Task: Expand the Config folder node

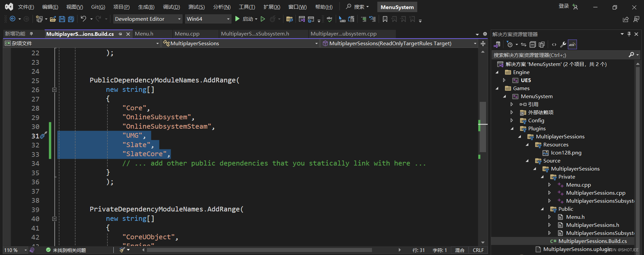Action: (x=512, y=120)
